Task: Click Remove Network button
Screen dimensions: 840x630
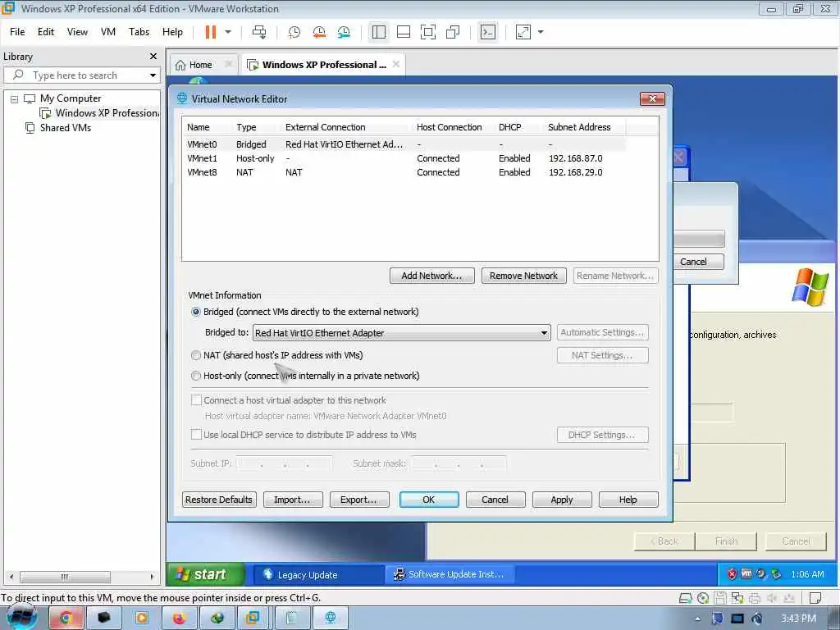Action: (x=523, y=276)
